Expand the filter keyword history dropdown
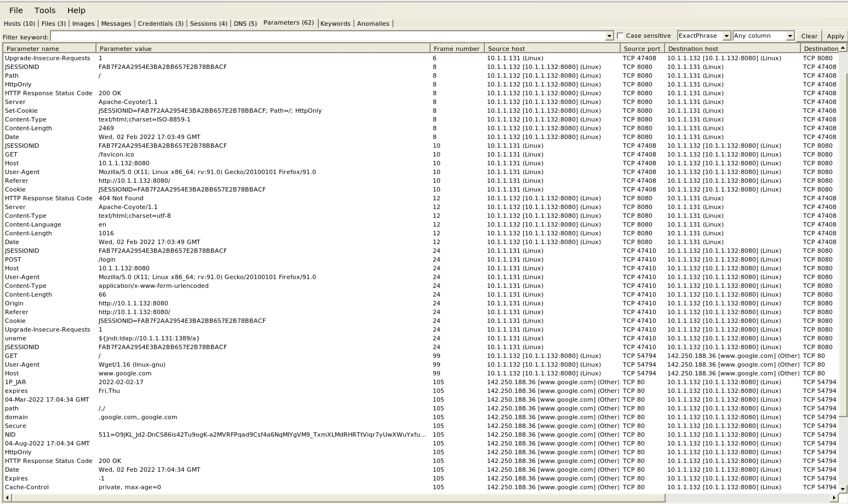This screenshot has width=848, height=504. pos(609,35)
